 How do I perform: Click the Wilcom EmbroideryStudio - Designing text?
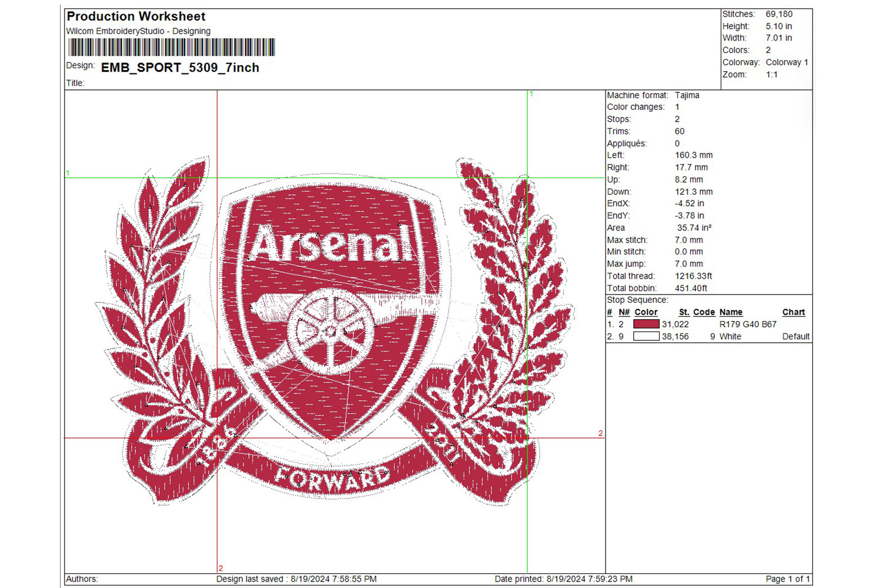coord(138,31)
